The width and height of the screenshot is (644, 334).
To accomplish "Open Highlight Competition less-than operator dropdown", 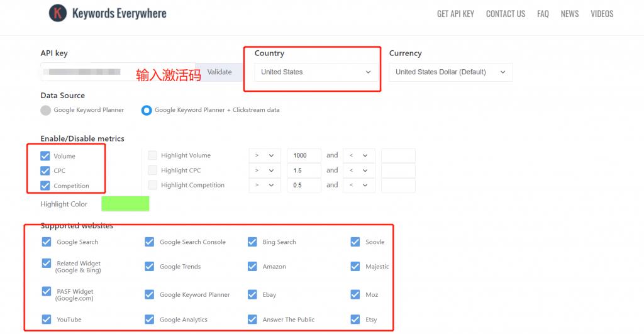I will tap(358, 185).
